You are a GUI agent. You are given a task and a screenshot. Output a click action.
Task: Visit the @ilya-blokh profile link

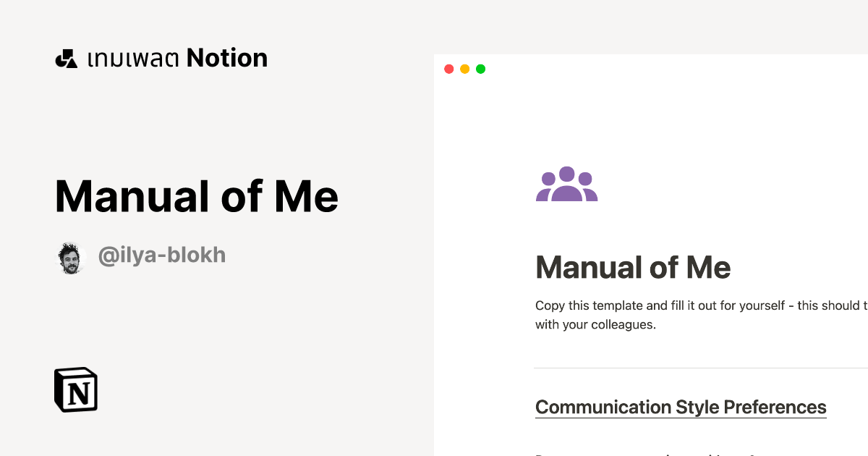click(x=162, y=255)
